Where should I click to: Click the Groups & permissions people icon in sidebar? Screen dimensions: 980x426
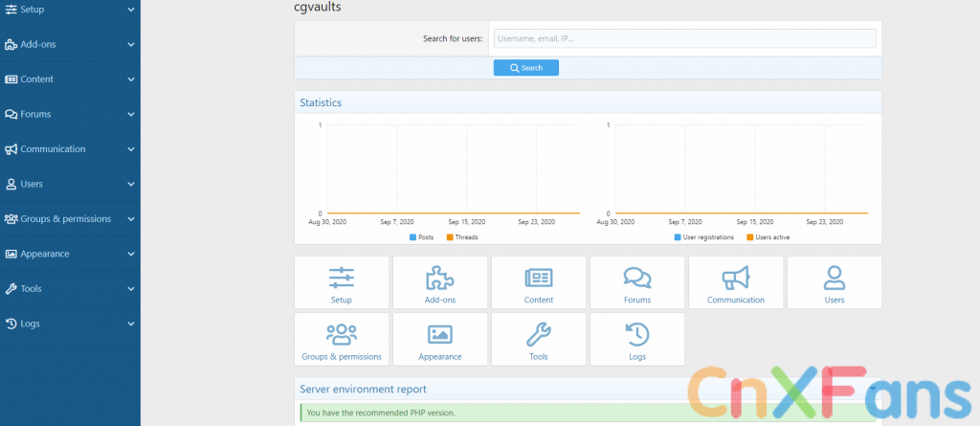11,219
